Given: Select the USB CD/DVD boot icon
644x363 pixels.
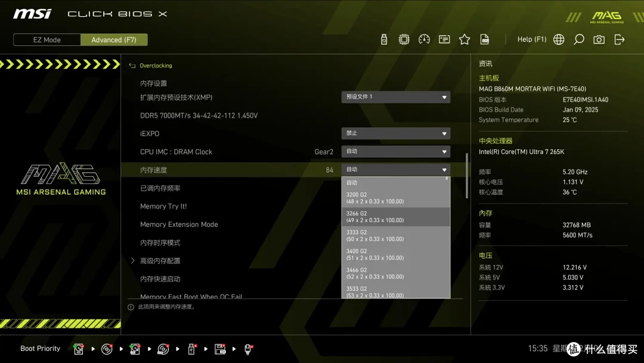Looking at the screenshot, I should coord(163,349).
